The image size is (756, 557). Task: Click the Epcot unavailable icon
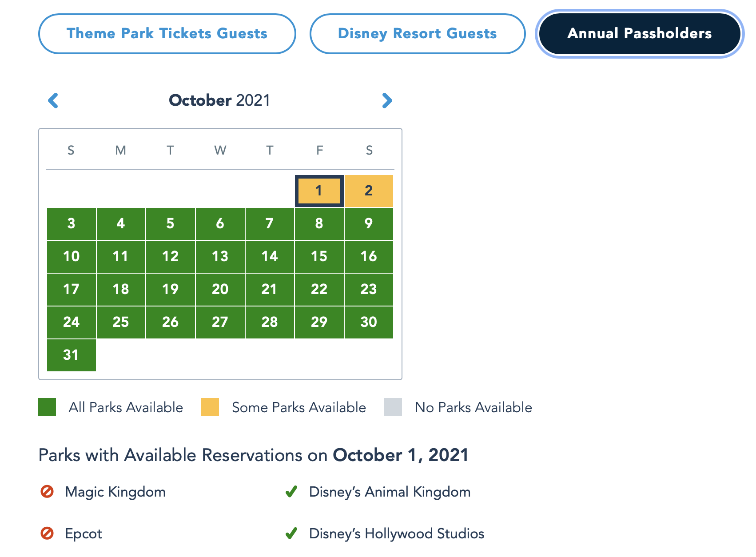pyautogui.click(x=47, y=533)
